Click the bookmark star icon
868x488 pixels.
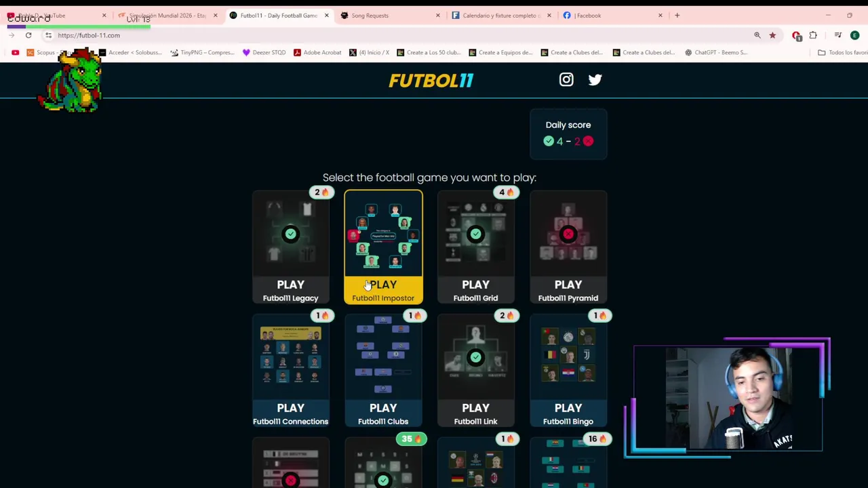tap(772, 35)
